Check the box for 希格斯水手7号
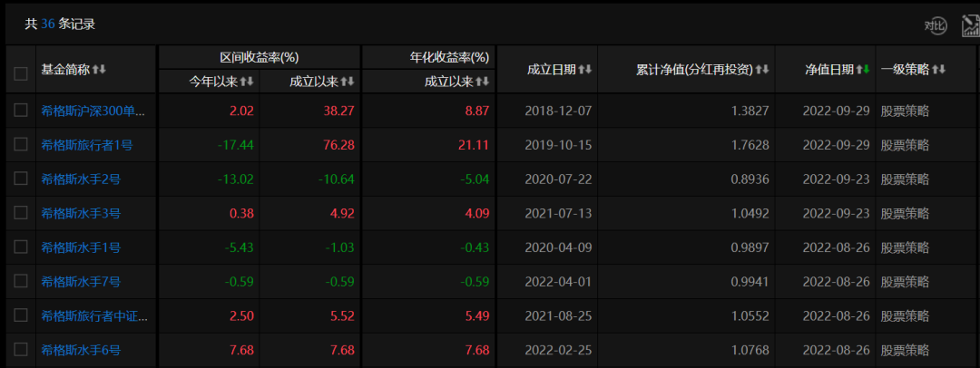980x368 pixels. coord(21,280)
